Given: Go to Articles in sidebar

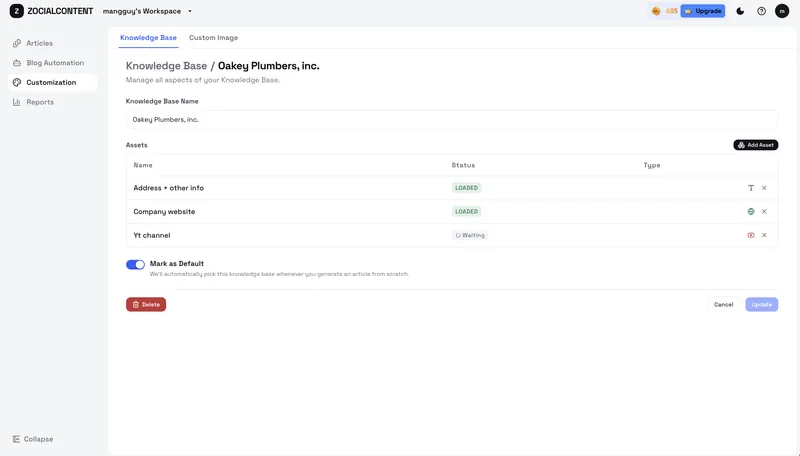Looking at the screenshot, I should click(39, 43).
